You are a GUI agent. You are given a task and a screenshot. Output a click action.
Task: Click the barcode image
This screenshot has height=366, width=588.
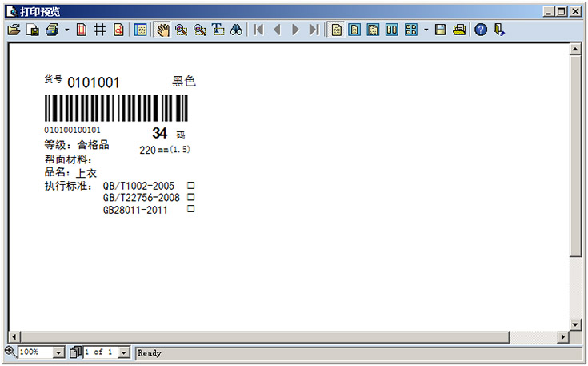(116, 108)
